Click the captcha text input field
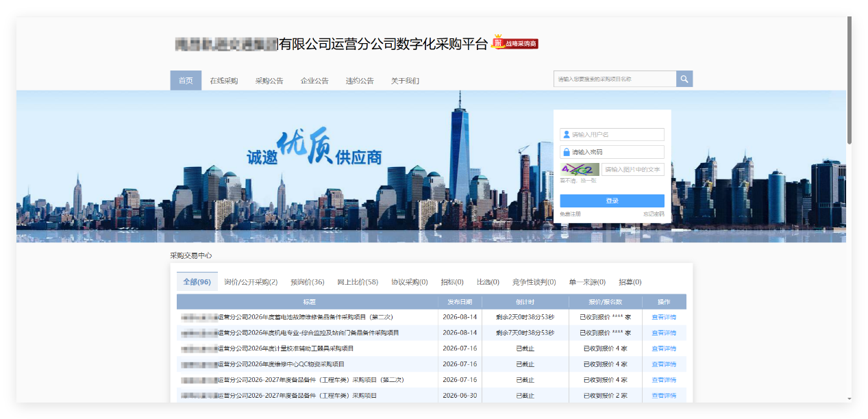This screenshot has height=419, width=868. coord(633,169)
